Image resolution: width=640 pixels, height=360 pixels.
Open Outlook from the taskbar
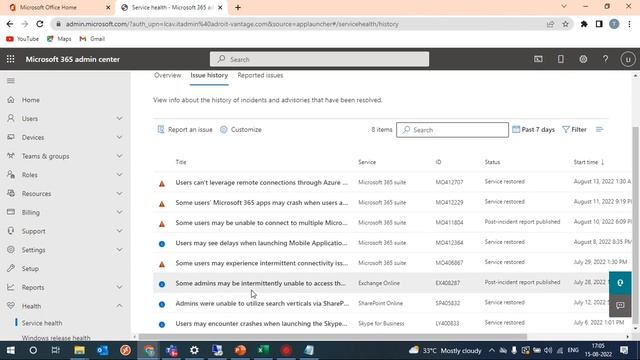[102, 350]
